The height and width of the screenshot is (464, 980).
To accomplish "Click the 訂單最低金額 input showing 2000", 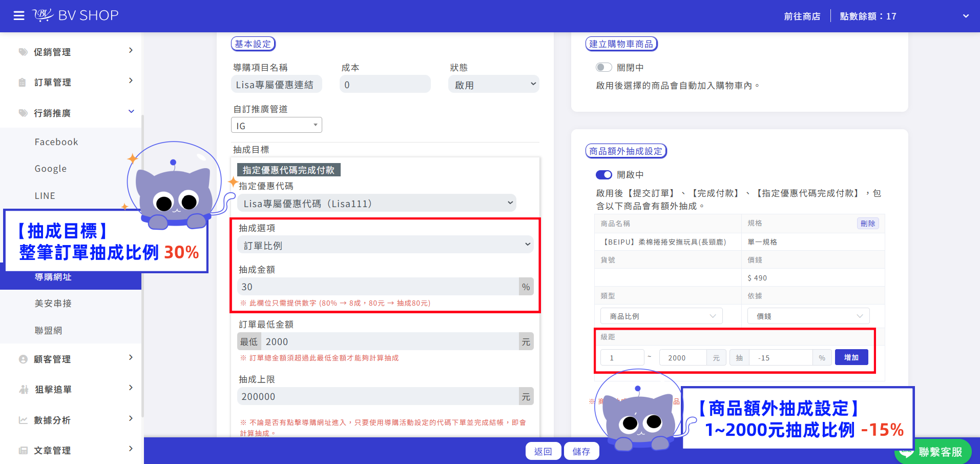I will (x=390, y=341).
